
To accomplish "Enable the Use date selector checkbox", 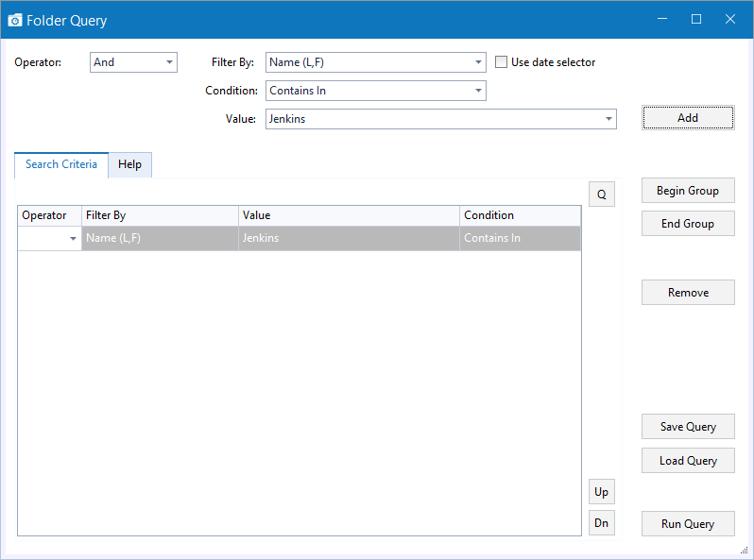I will [x=501, y=62].
